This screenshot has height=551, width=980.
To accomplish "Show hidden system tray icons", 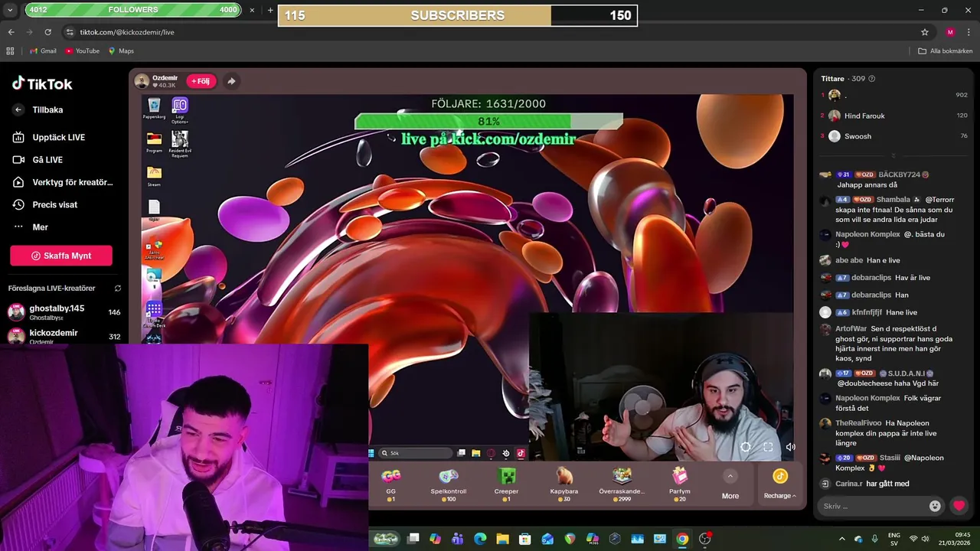I will (843, 539).
